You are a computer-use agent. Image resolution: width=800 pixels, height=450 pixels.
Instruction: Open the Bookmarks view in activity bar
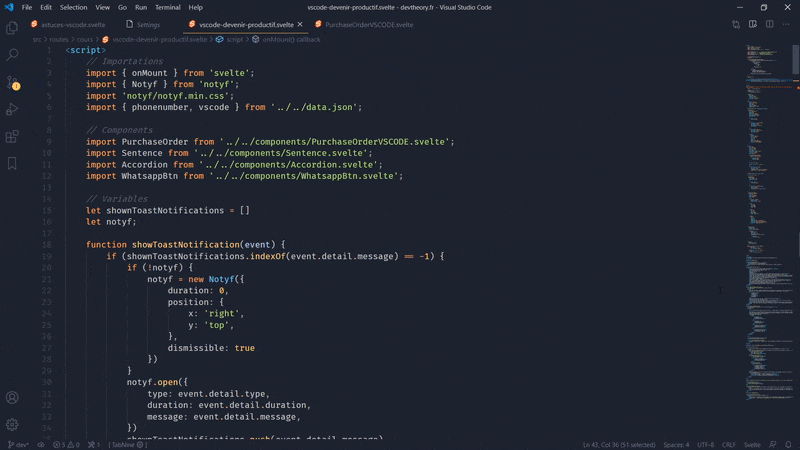pos(12,163)
